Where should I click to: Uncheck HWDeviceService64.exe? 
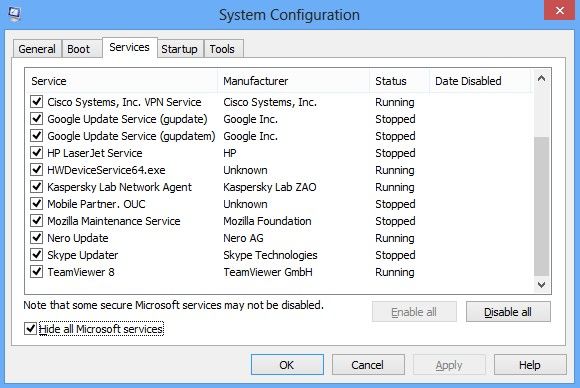tap(36, 169)
